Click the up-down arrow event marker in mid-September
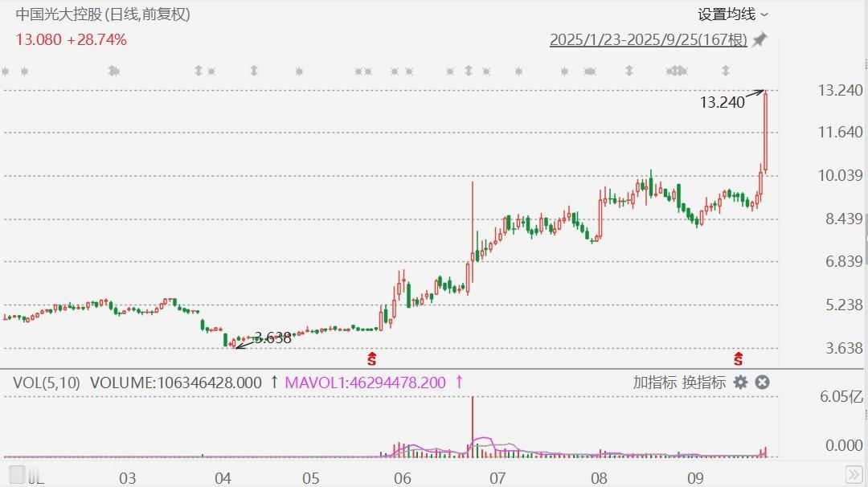Image resolution: width=868 pixels, height=487 pixels. pos(725,71)
